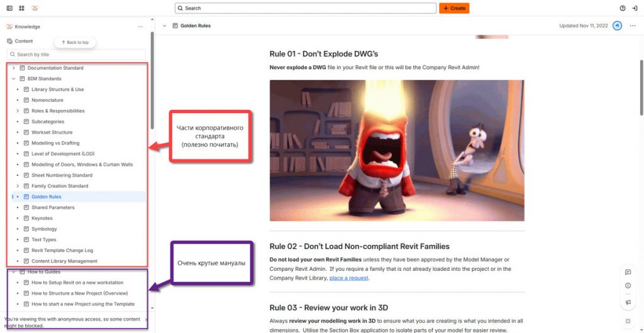Click the megaphone announcement icon
644x333 pixels.
pos(628,302)
